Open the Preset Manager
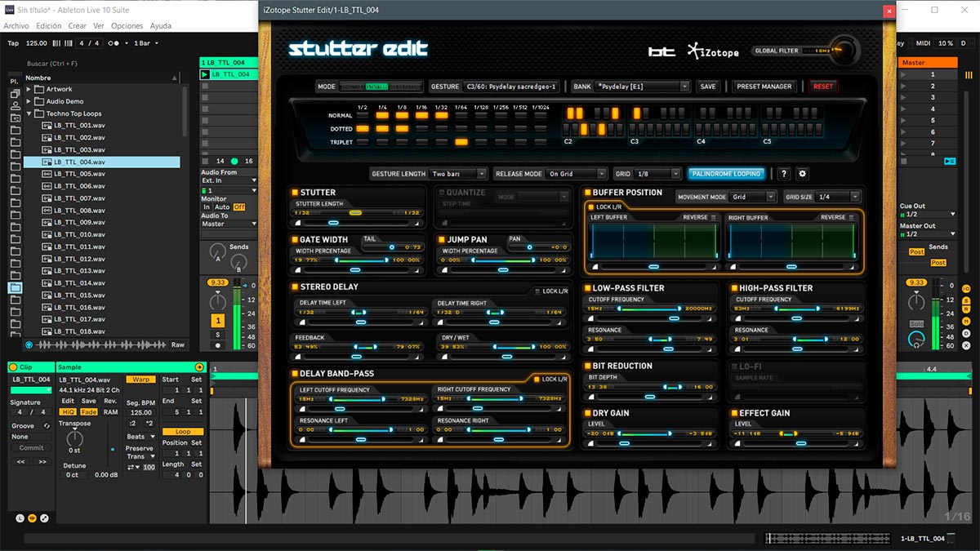The image size is (980, 551). click(764, 87)
